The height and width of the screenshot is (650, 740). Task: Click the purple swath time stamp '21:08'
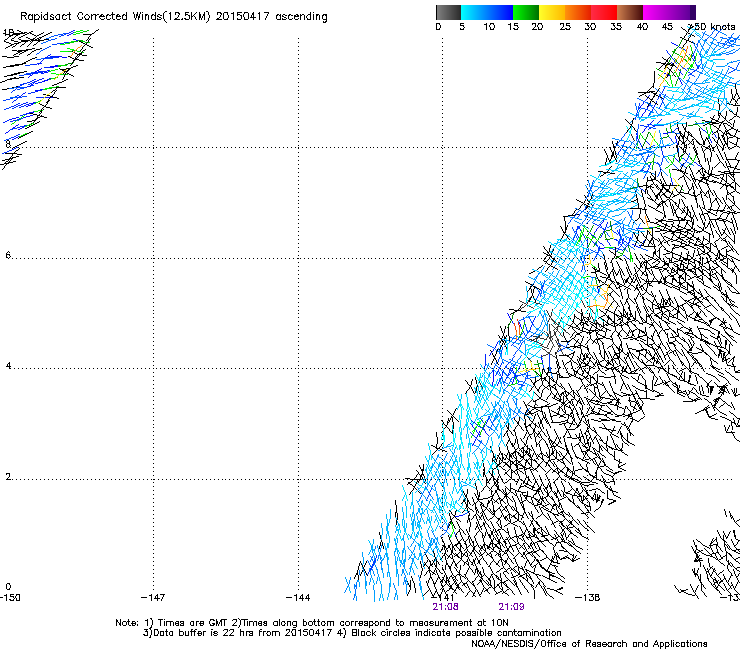pos(445,607)
